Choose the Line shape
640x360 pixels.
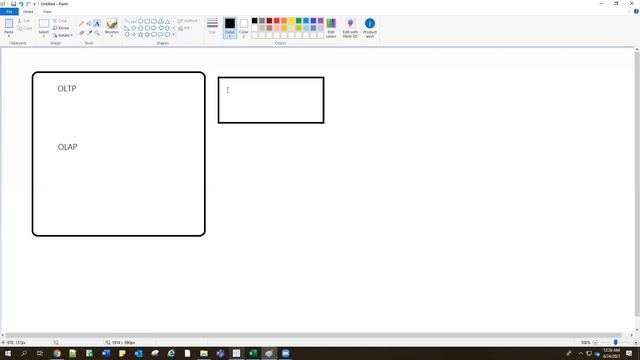(127, 21)
